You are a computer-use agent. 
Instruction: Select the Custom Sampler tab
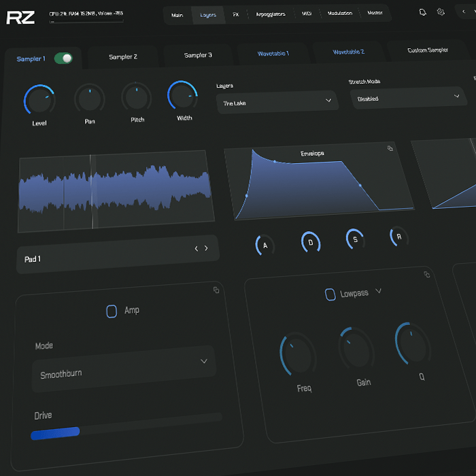[x=428, y=50]
